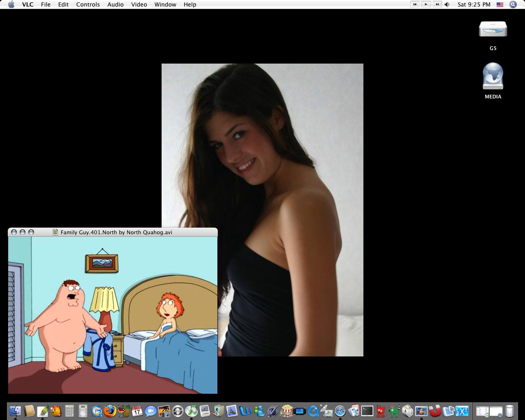525x420 pixels.
Task: Switch to VLC in the Dock
Action: click(421, 411)
